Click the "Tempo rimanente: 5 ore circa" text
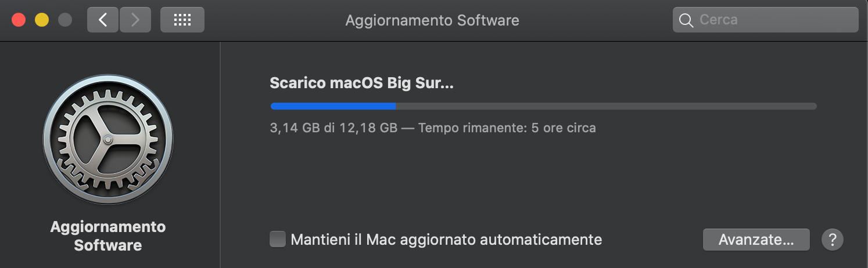 [x=507, y=128]
